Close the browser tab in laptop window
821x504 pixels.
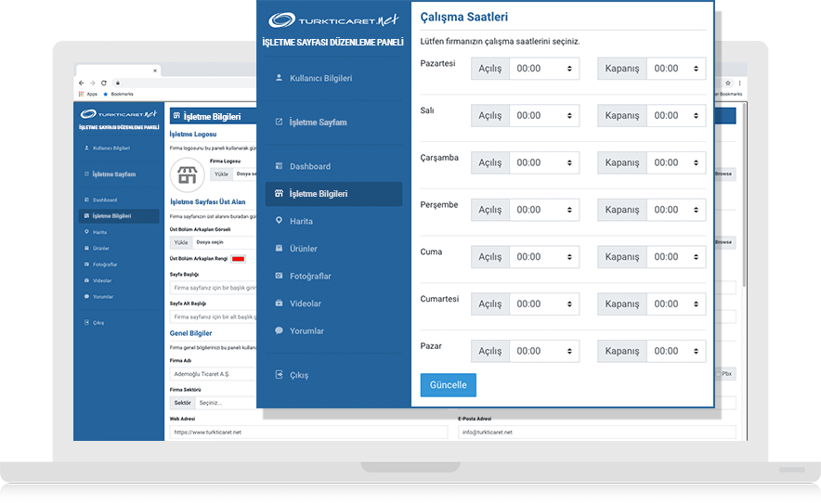coord(155,71)
